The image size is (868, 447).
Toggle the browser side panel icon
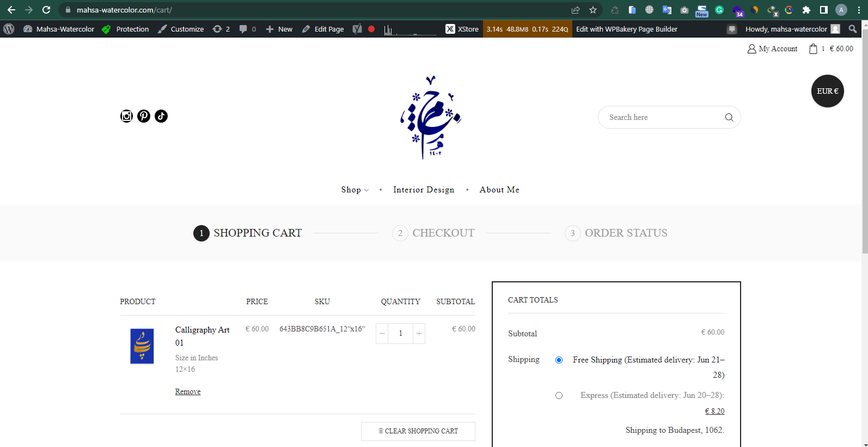(x=824, y=10)
